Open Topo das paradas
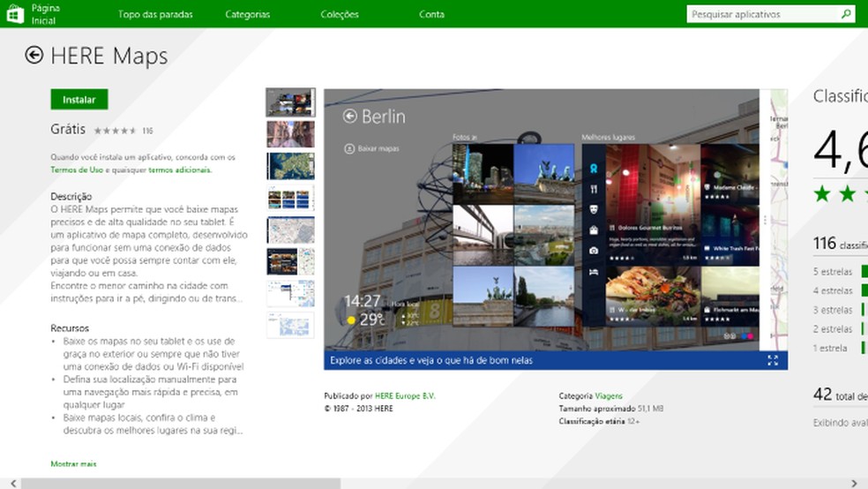This screenshot has height=489, width=868. click(155, 14)
